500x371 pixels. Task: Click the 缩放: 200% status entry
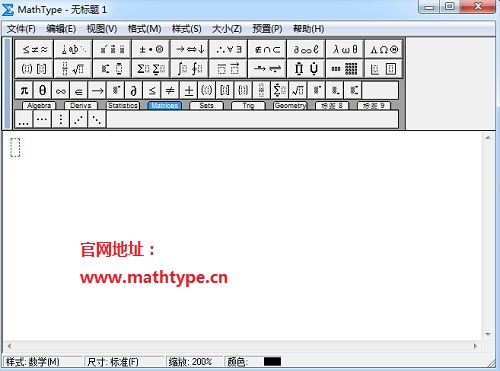point(190,362)
